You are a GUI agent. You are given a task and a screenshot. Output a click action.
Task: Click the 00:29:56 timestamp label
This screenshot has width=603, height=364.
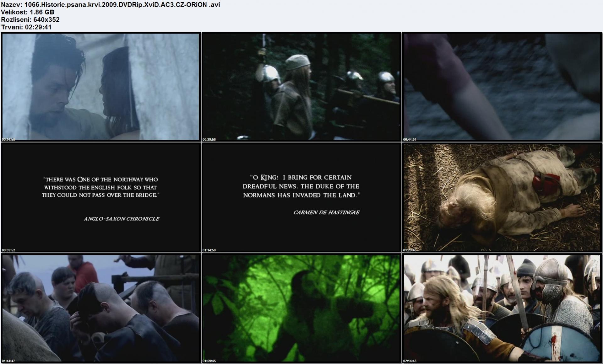coord(209,139)
